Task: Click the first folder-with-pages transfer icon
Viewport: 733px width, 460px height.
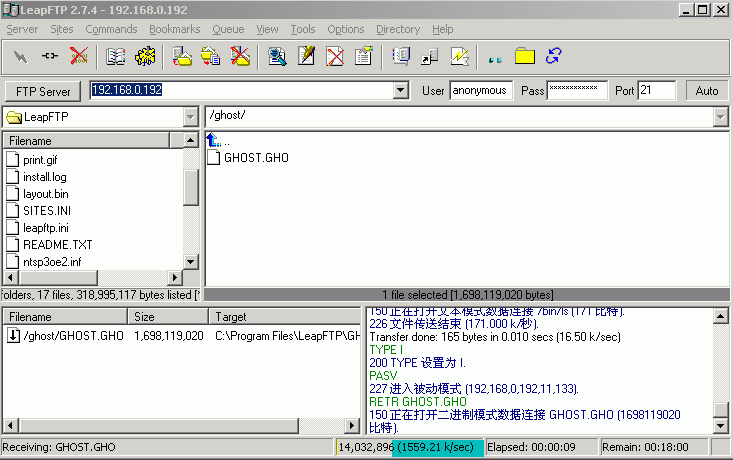Action: (x=182, y=56)
